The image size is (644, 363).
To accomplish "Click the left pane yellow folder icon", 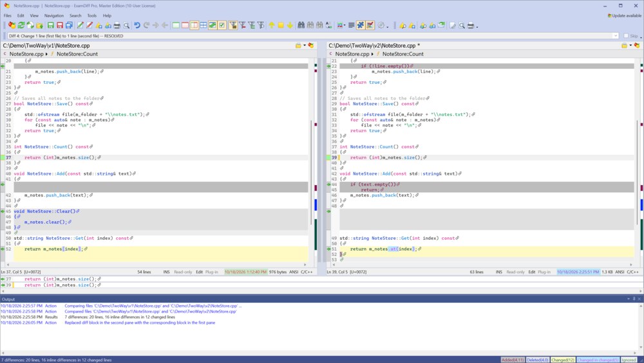I will coord(298,46).
